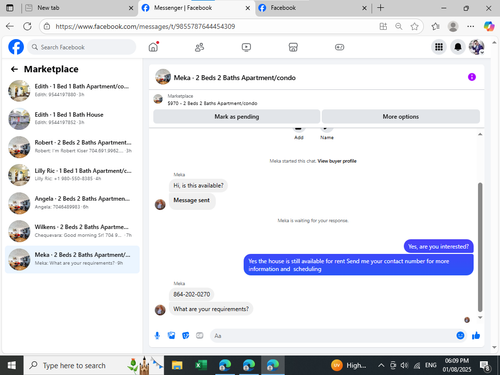Open Edith 1 Bed 1 Bath House chat
500x375 pixels.
(72, 118)
